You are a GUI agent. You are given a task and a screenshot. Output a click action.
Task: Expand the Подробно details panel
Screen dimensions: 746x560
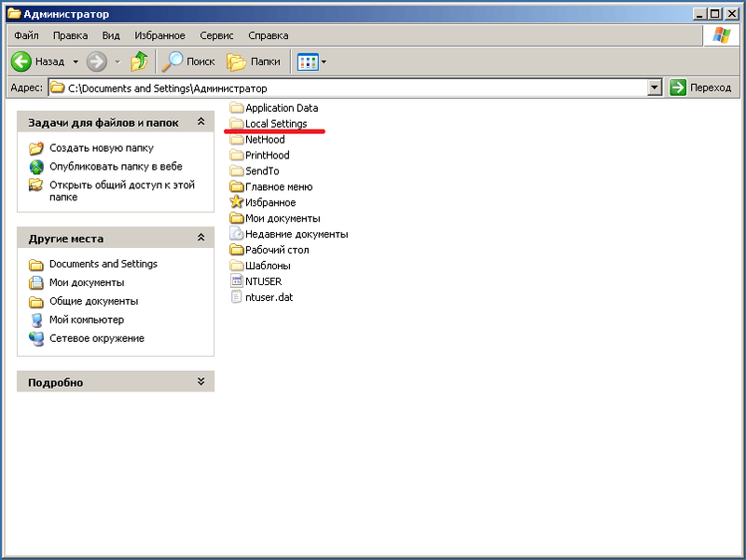point(200,382)
